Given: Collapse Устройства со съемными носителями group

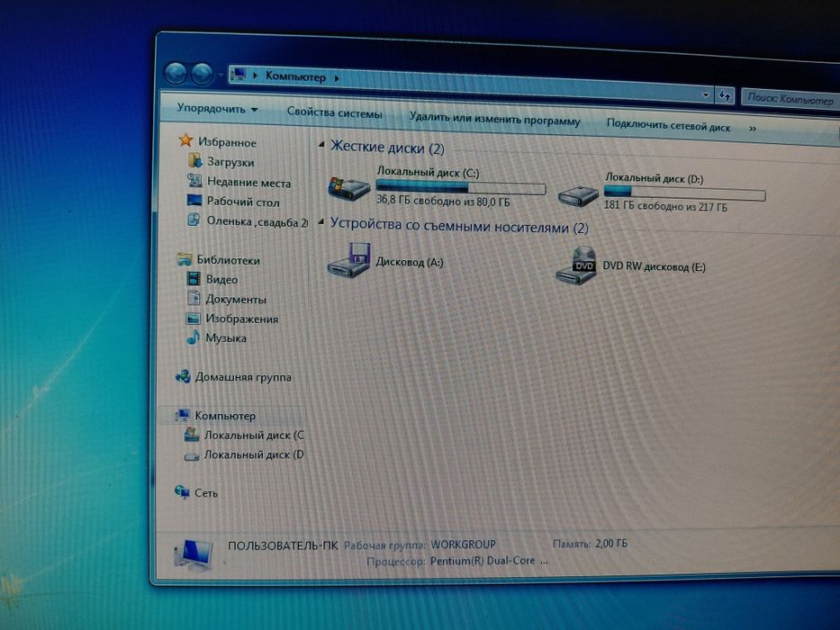Looking at the screenshot, I should [x=321, y=221].
